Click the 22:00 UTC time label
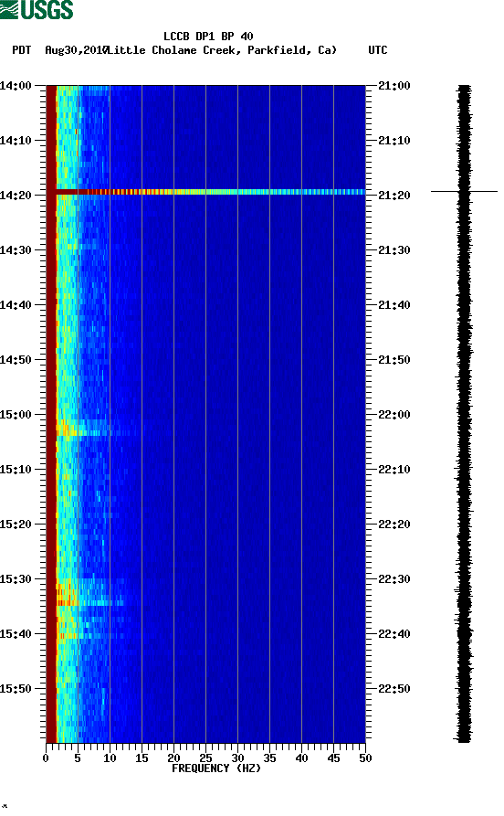Viewport: 504px width, 816px height. tap(394, 415)
